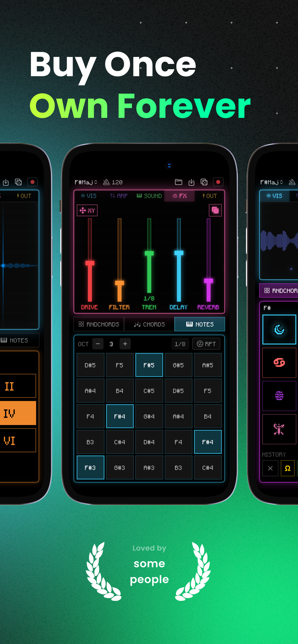Tap the A#3 note pad

(x=149, y=467)
